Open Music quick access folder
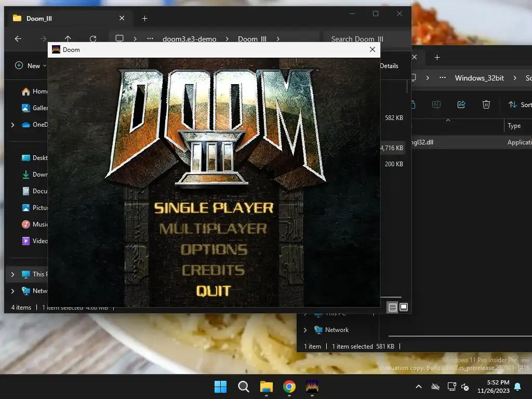Viewport: 532px width, 399px height. coord(34,224)
